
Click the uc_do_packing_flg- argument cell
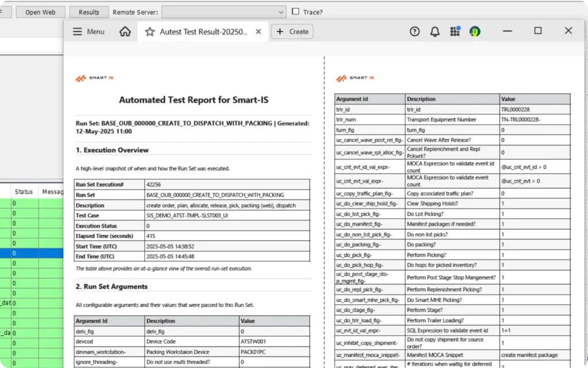click(x=370, y=245)
